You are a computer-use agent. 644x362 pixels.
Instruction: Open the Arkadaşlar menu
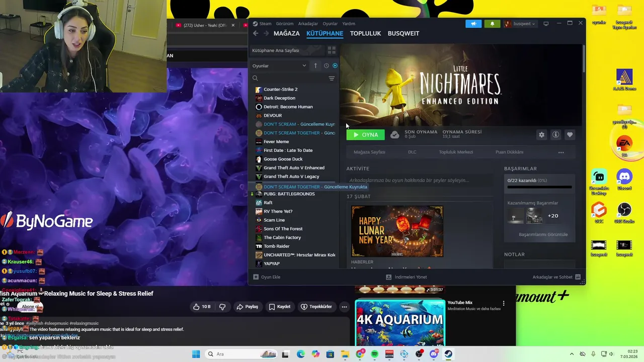308,24
